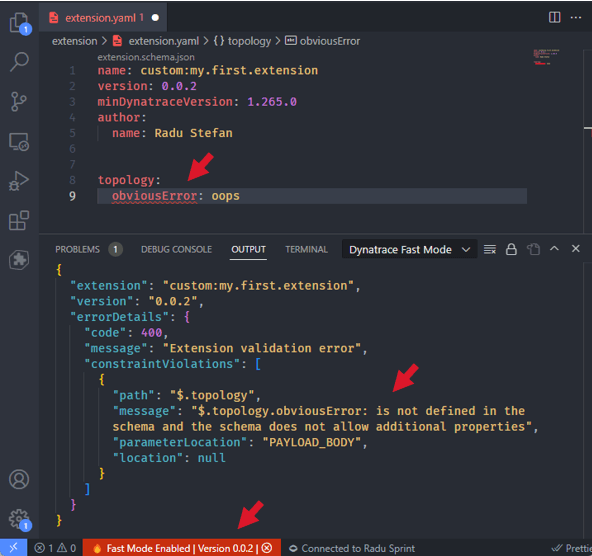
Task: Open Dynatrace Fast Mode output channel dropdown
Action: (409, 250)
